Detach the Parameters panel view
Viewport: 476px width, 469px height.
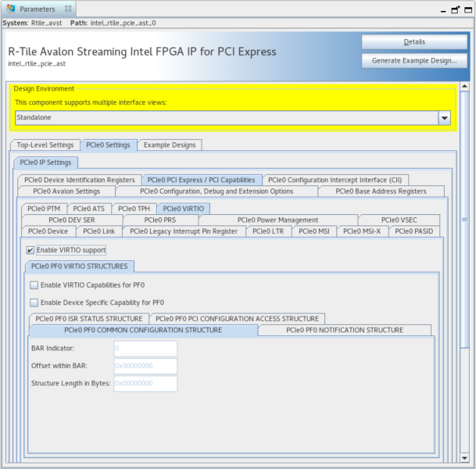(x=456, y=9)
